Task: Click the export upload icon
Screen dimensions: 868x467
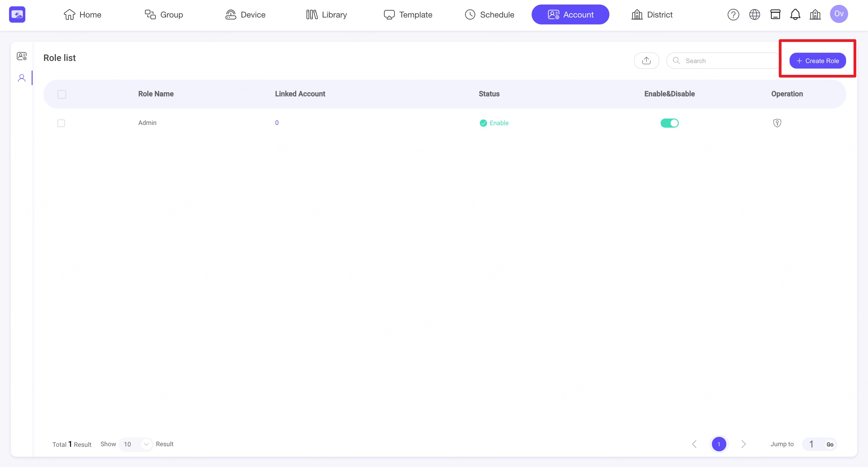Action: click(x=646, y=61)
